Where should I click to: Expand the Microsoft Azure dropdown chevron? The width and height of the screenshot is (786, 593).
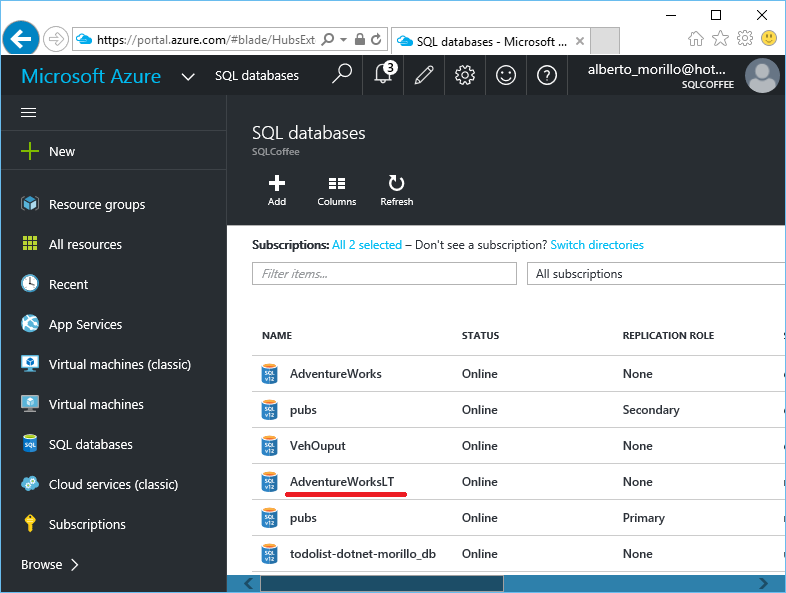click(188, 77)
